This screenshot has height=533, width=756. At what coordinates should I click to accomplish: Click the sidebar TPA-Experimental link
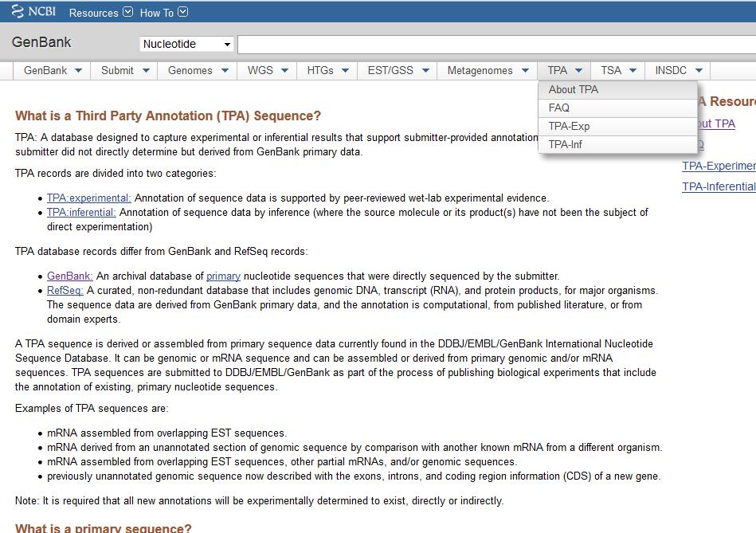pos(719,166)
